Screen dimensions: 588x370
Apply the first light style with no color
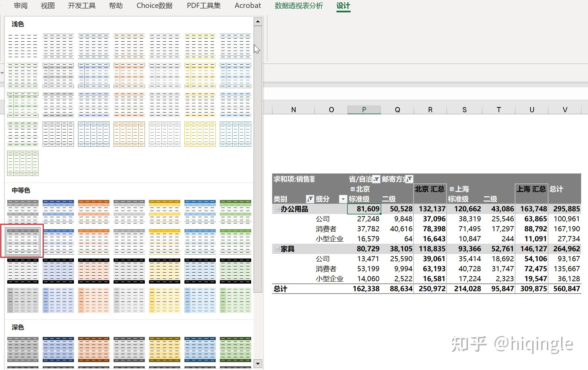coord(23,46)
